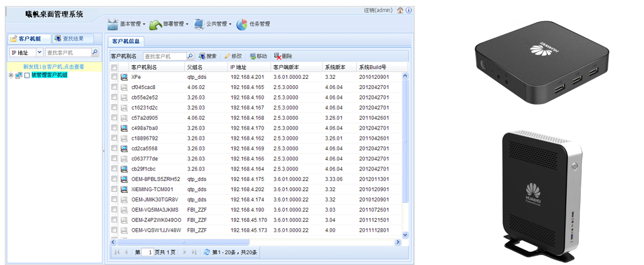Select the 2012011301 build number cell

click(x=374, y=179)
